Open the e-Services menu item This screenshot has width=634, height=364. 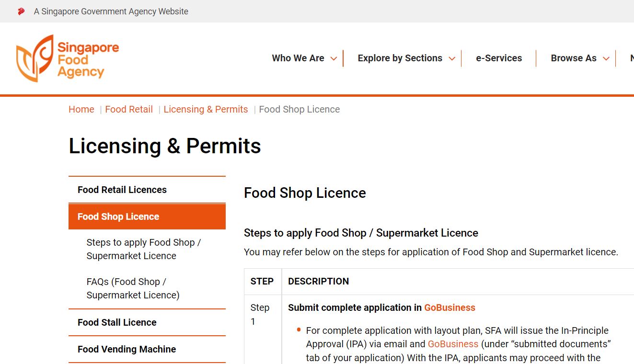pos(499,58)
